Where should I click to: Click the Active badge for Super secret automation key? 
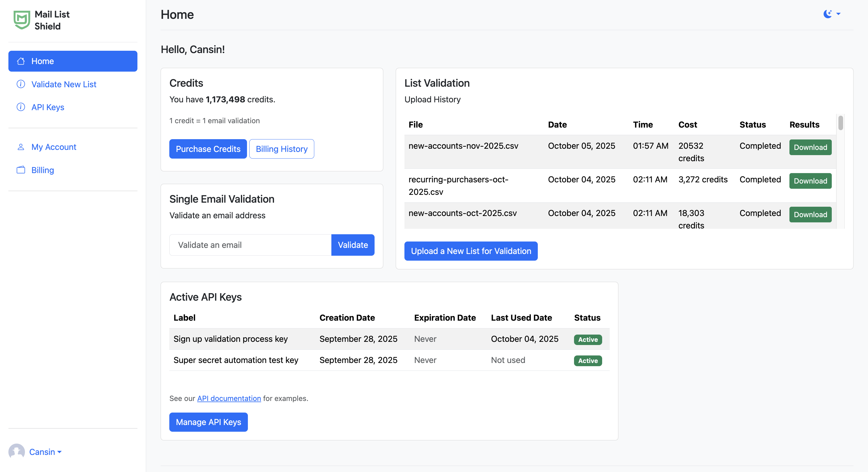(587, 360)
